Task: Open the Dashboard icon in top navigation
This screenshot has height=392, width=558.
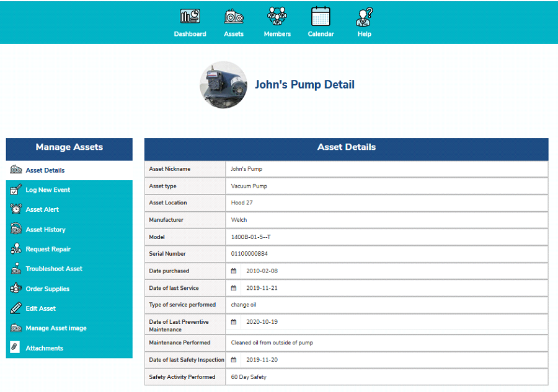Action: pyautogui.click(x=190, y=17)
